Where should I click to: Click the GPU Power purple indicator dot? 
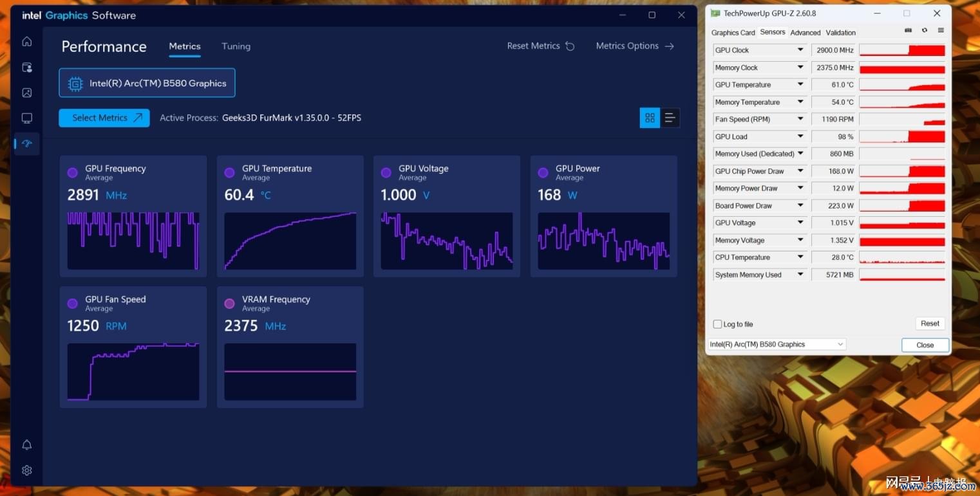(543, 172)
